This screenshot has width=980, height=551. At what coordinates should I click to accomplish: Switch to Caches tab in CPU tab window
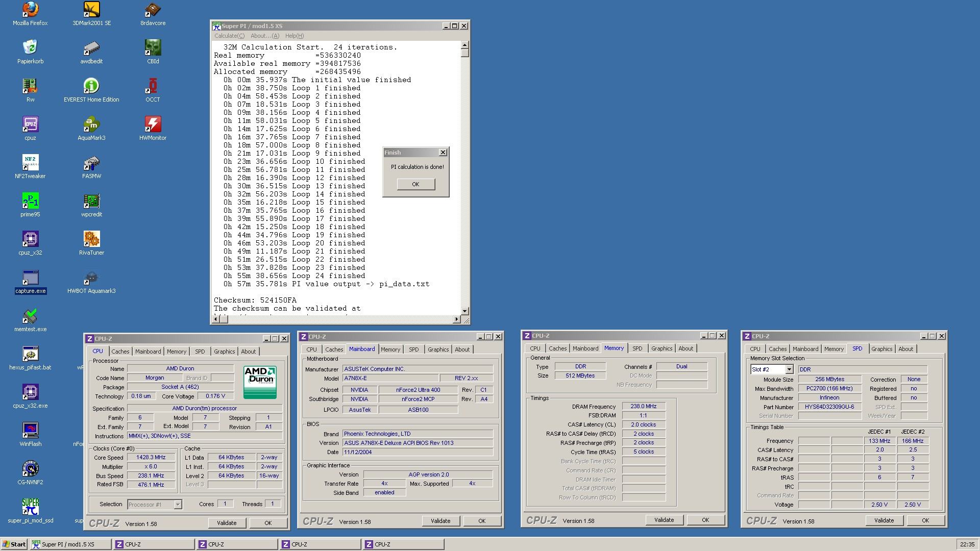tap(120, 352)
